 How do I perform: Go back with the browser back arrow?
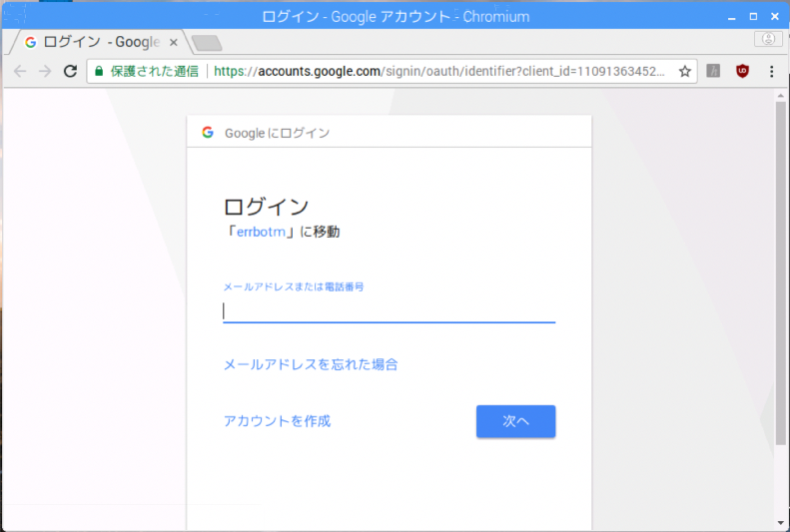(x=20, y=71)
